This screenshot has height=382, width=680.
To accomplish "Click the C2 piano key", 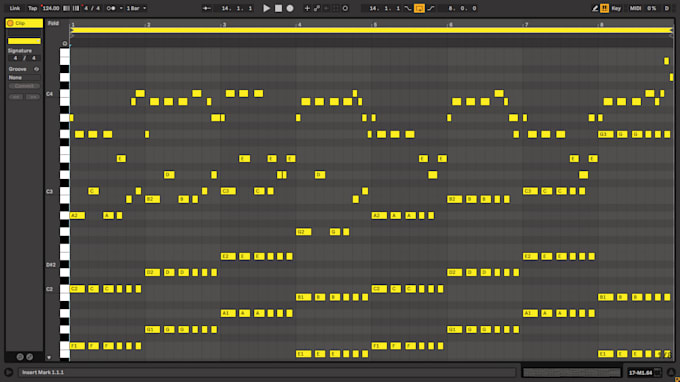I will click(x=65, y=289).
